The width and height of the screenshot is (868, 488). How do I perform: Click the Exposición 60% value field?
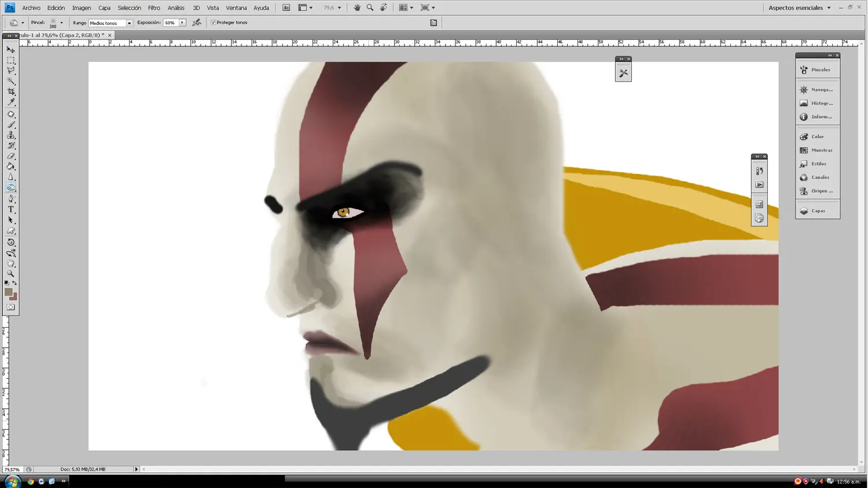[171, 23]
